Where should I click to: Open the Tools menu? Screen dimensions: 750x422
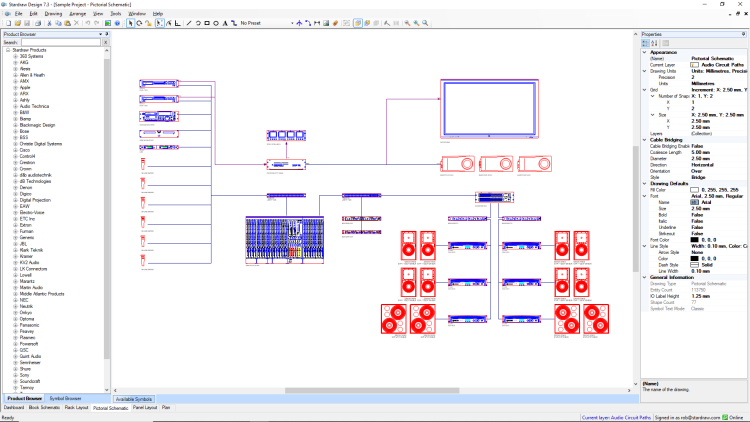116,14
